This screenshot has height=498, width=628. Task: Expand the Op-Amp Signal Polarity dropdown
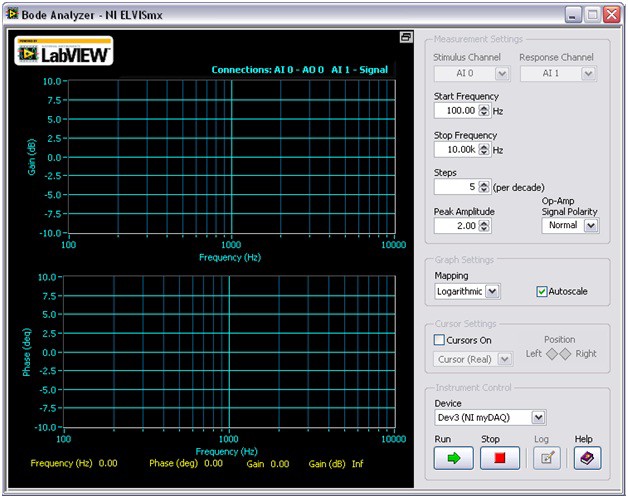590,226
